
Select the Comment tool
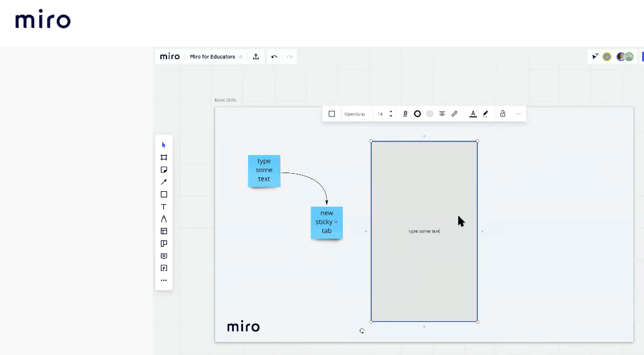(164, 256)
